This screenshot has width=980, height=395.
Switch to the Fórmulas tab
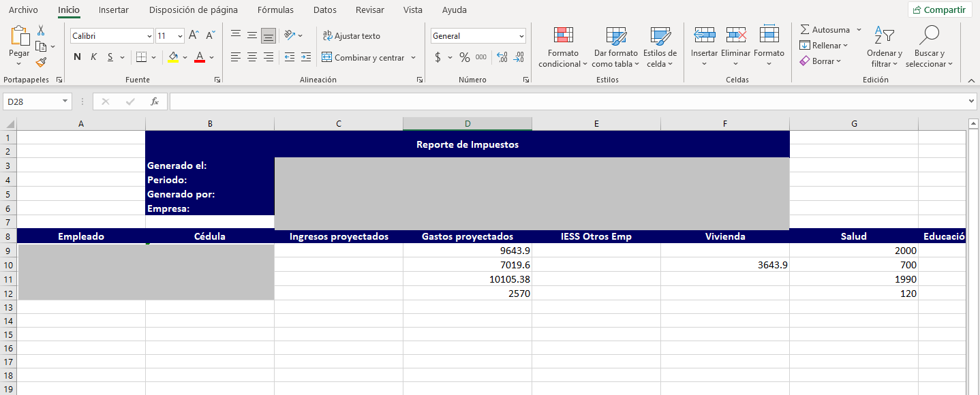pyautogui.click(x=276, y=10)
